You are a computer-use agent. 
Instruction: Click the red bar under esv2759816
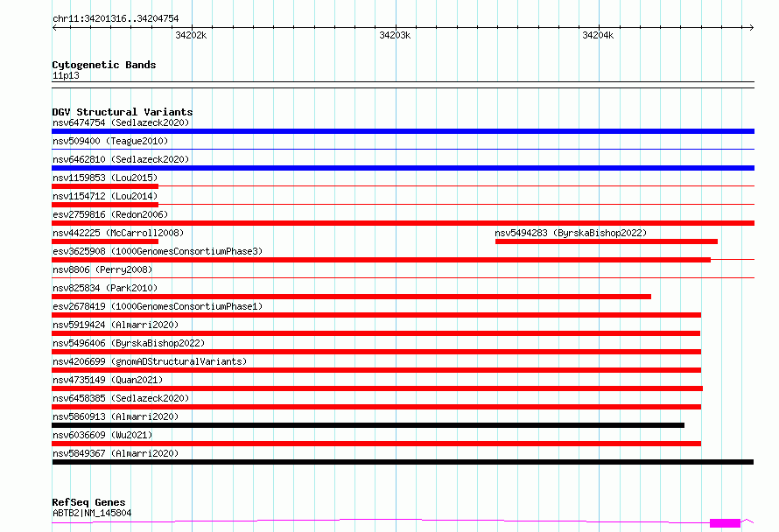pyautogui.click(x=403, y=223)
